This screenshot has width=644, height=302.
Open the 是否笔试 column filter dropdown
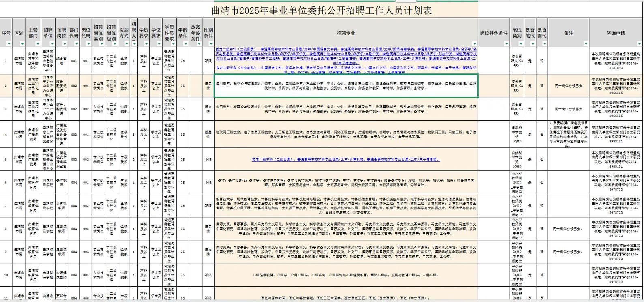(x=533, y=44)
